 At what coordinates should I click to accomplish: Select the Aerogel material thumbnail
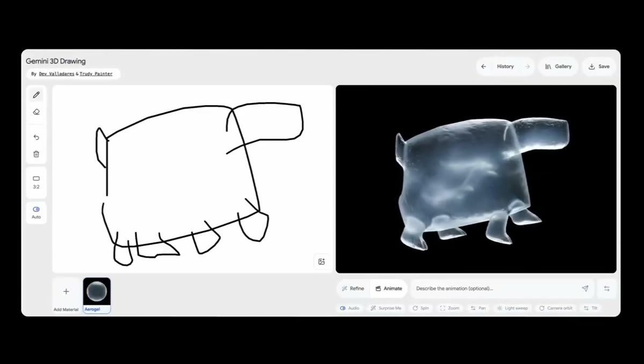pos(97,295)
